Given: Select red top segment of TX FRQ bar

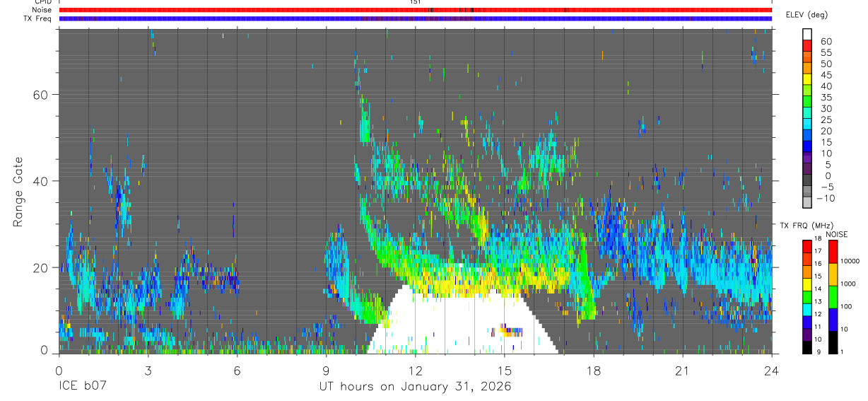Looking at the screenshot, I should click(x=807, y=246).
